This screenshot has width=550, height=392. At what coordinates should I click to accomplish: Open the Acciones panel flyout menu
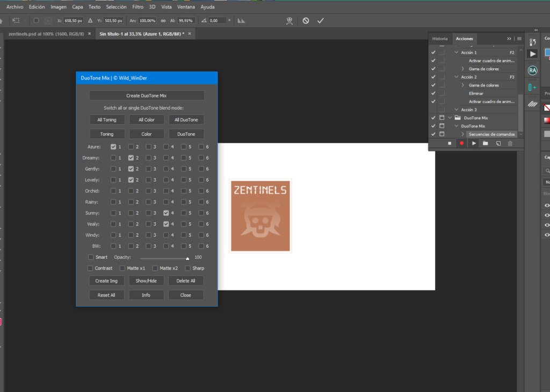(519, 39)
